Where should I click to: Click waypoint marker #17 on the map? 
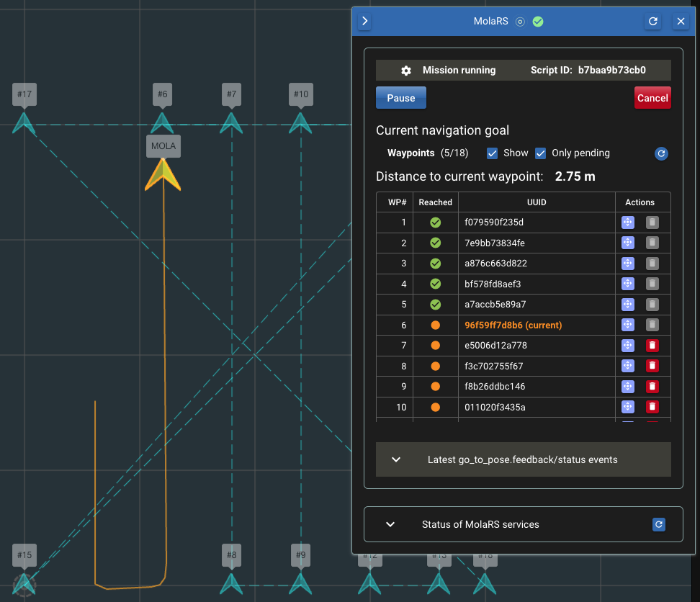point(24,122)
